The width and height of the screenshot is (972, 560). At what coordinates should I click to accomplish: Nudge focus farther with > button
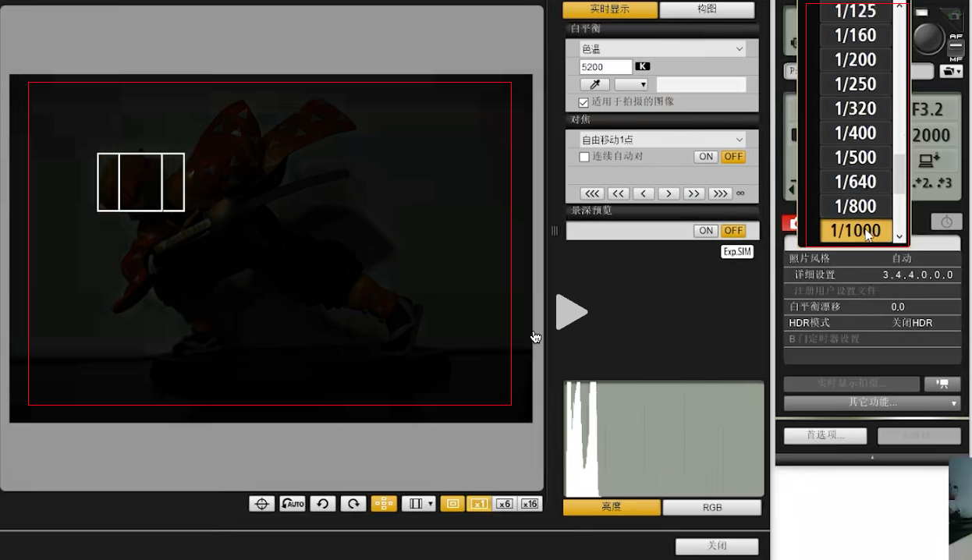pyautogui.click(x=669, y=193)
